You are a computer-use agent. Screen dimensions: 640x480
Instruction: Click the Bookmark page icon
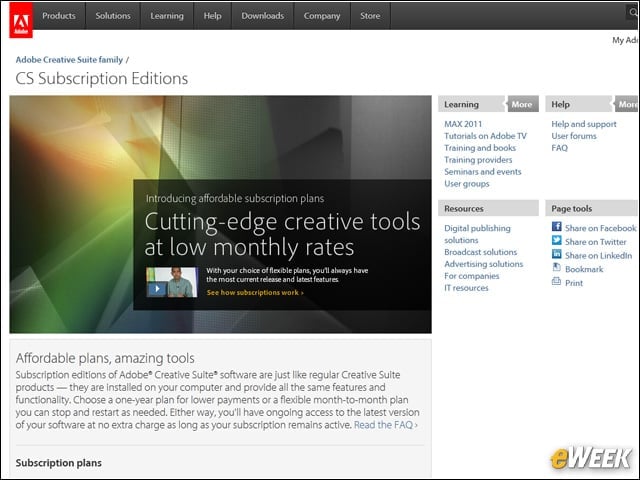click(556, 267)
